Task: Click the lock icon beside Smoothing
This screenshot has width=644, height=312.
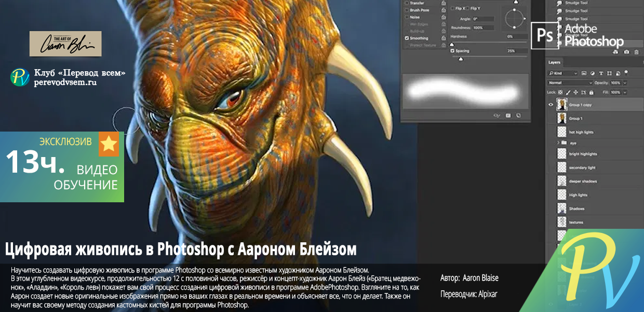Action: 444,38
